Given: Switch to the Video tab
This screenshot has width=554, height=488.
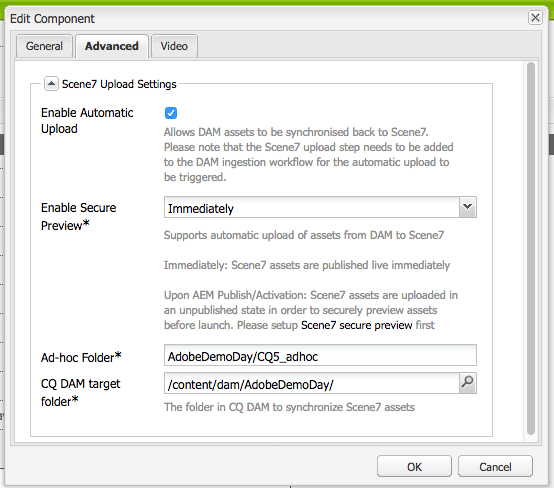Looking at the screenshot, I should coord(174,46).
